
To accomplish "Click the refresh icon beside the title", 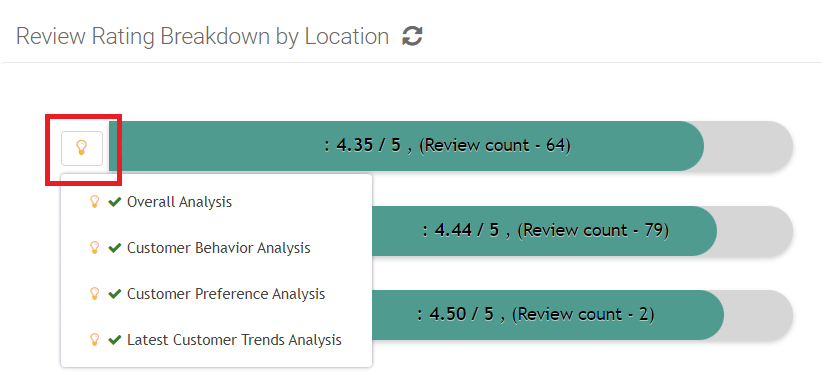I will point(413,37).
